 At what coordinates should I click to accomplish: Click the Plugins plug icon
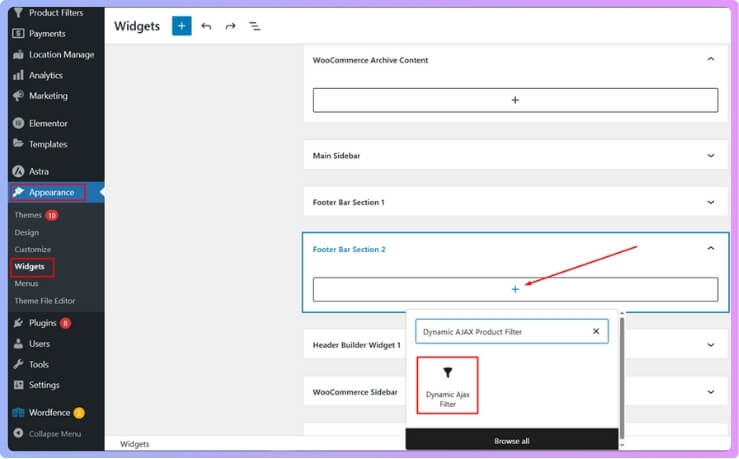[x=18, y=323]
